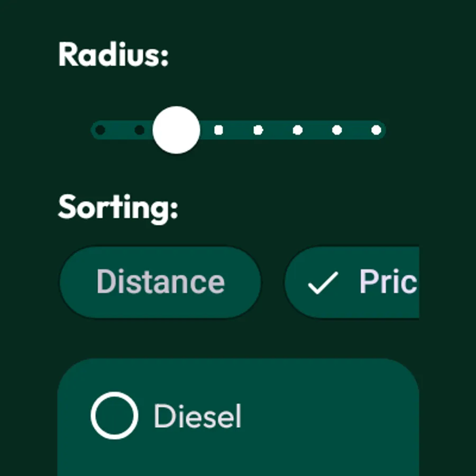Screen dimensions: 476x476
Task: Sort results by Distance chip
Action: click(x=160, y=282)
